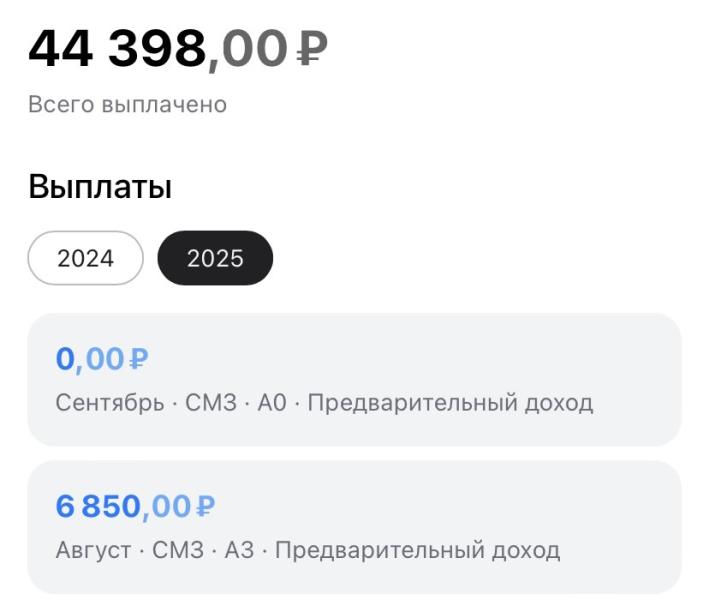Viewport: 708px width, 600px height.
Task: Tap the 6 850,00 ₽ payout amount
Action: tap(135, 507)
